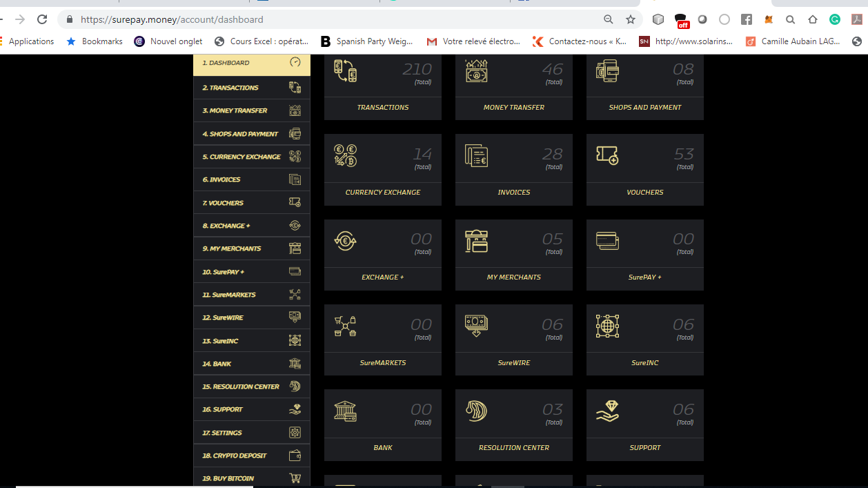
Task: Open 17. Settings menu item
Action: point(252,433)
